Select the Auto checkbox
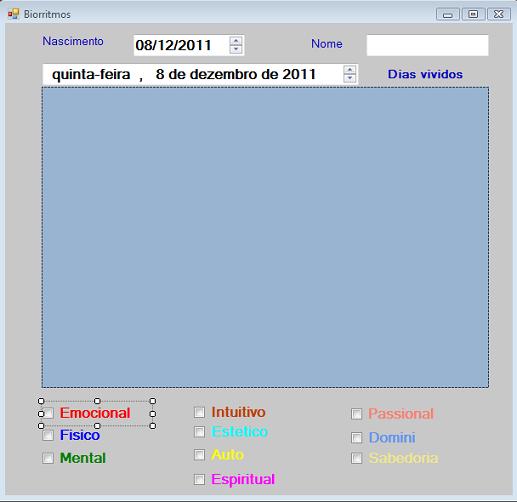This screenshot has height=502, width=517. click(199, 455)
